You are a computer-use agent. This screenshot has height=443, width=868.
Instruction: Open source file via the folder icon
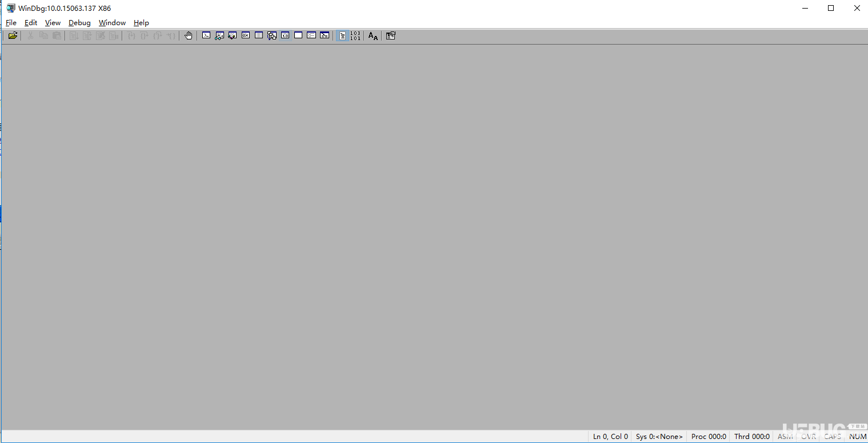point(13,35)
